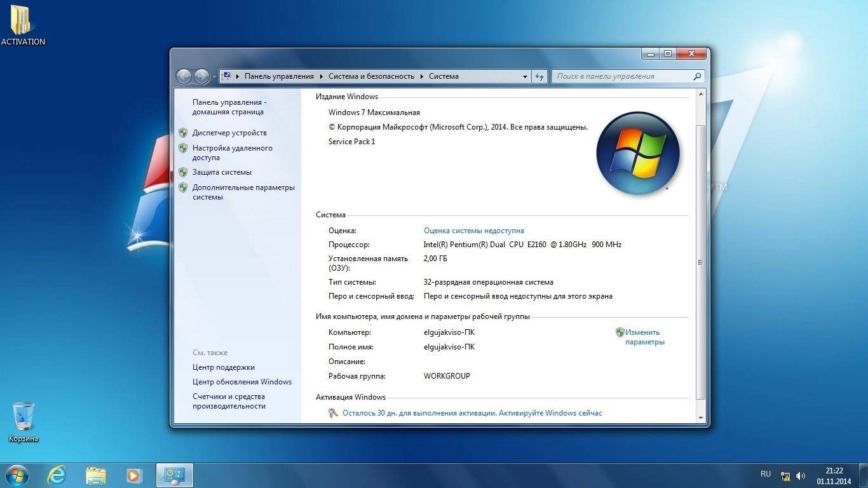Open Панель управления домашняя страница link

pyautogui.click(x=229, y=107)
